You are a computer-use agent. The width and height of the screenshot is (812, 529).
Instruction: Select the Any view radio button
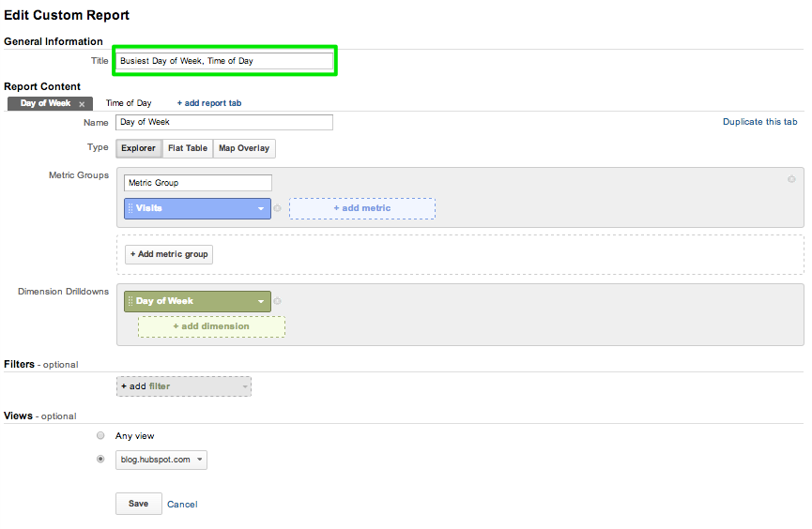[100, 436]
